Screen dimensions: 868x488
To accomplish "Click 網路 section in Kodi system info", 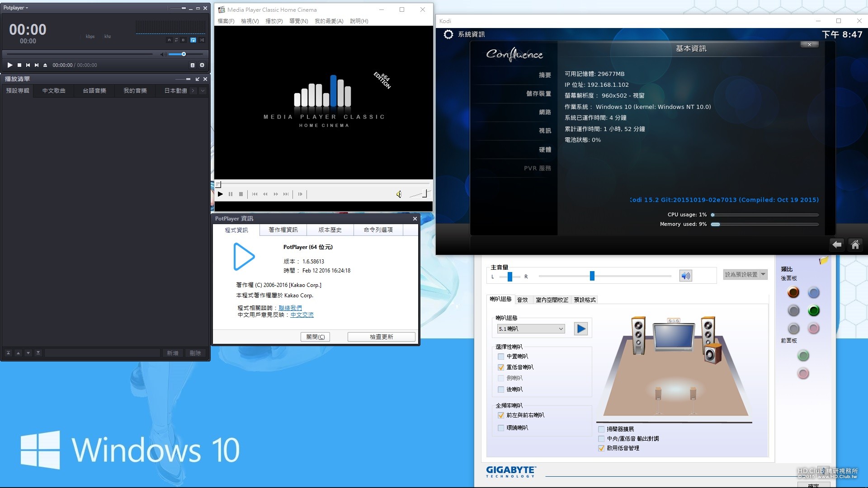I will 542,112.
